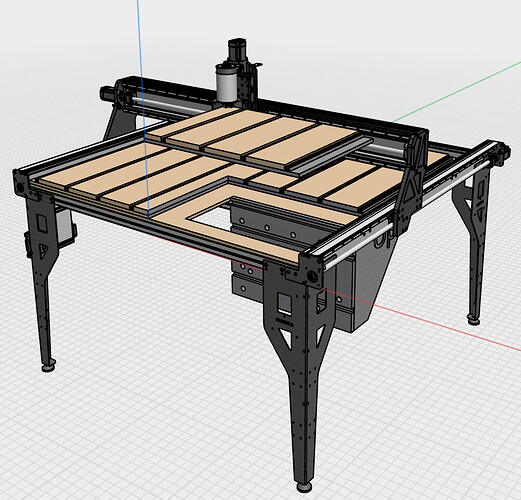Click the silver router spindle on the gantry

point(226,83)
